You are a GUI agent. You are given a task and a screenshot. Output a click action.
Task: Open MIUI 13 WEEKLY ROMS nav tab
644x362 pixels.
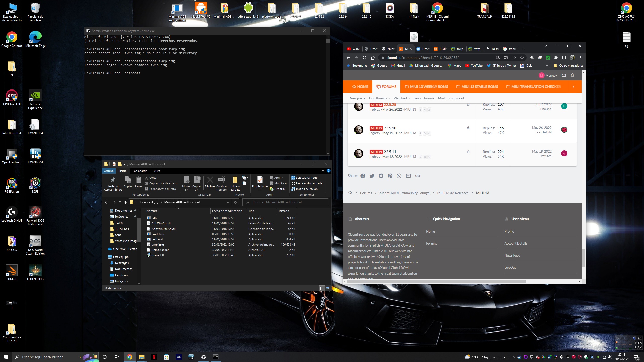click(x=426, y=87)
